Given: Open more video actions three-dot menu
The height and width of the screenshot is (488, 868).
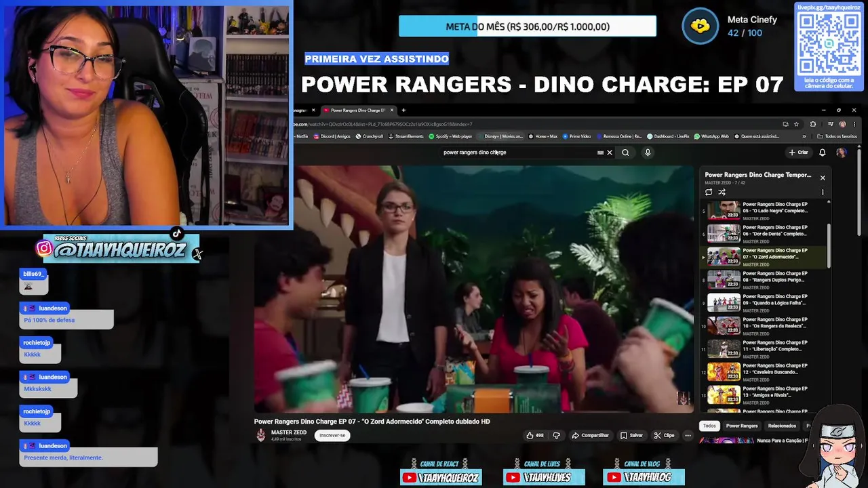Looking at the screenshot, I should pyautogui.click(x=688, y=435).
